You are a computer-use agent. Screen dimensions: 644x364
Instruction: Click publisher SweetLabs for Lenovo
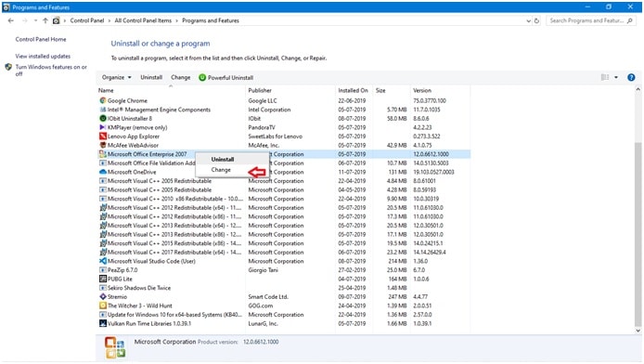pos(276,136)
